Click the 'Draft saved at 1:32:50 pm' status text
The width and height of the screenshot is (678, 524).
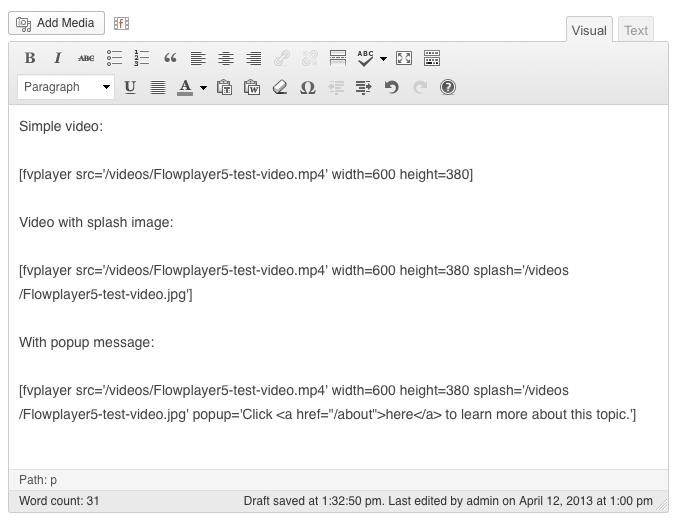point(313,501)
